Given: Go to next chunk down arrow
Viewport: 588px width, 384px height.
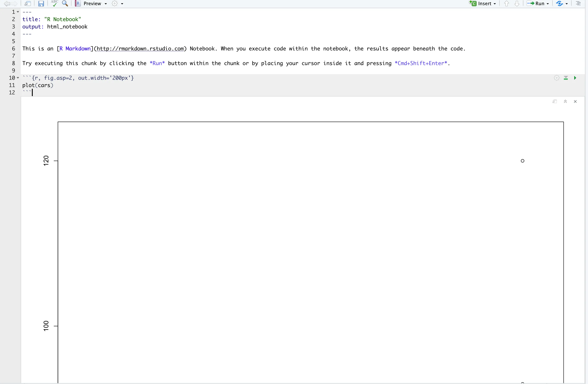Looking at the screenshot, I should click(517, 3).
